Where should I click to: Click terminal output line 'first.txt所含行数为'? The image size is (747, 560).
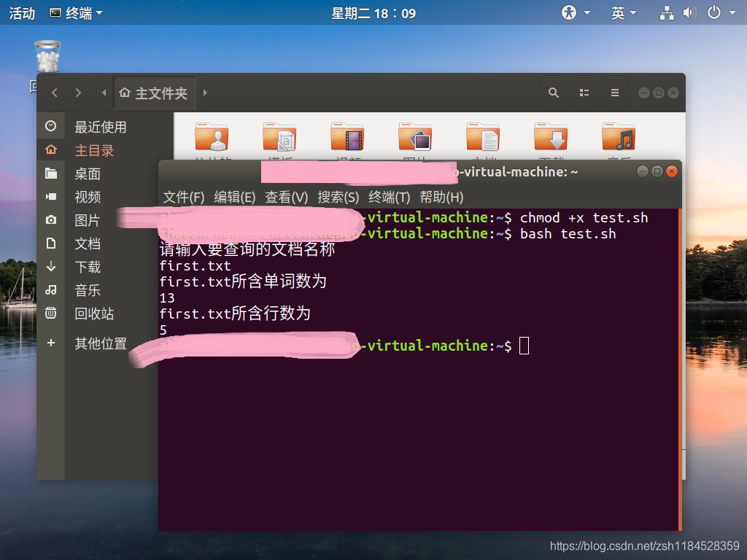[235, 314]
